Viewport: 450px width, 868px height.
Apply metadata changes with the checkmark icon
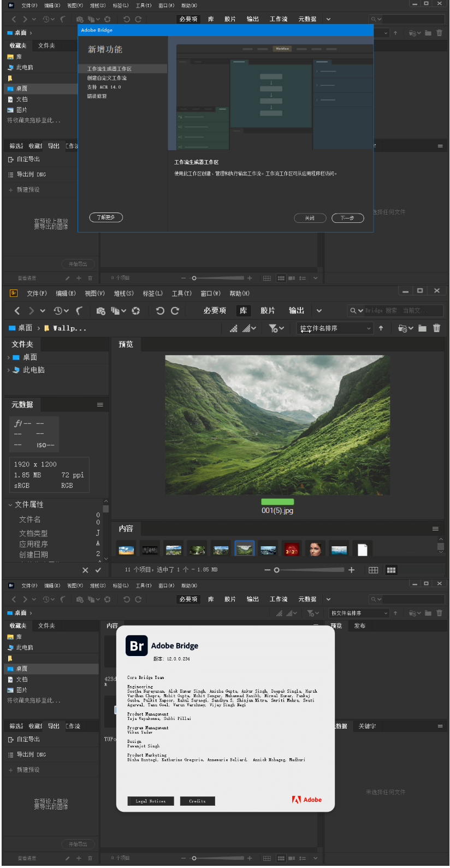pos(98,570)
